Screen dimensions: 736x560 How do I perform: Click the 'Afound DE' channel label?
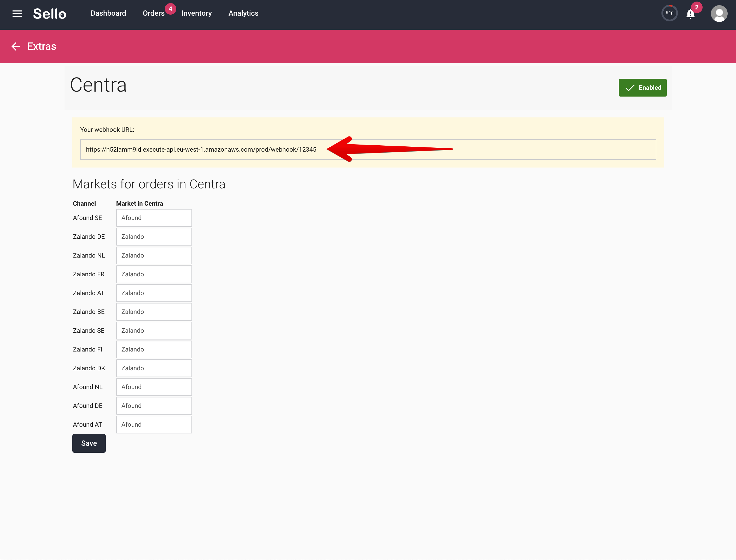(88, 406)
